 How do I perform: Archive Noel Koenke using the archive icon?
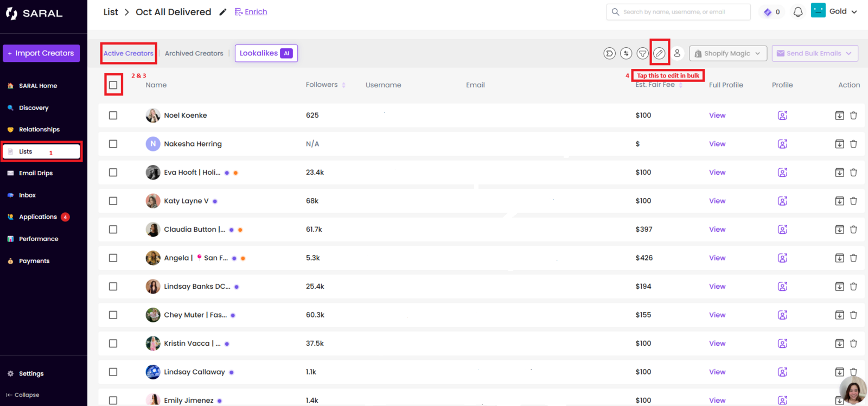pos(839,115)
